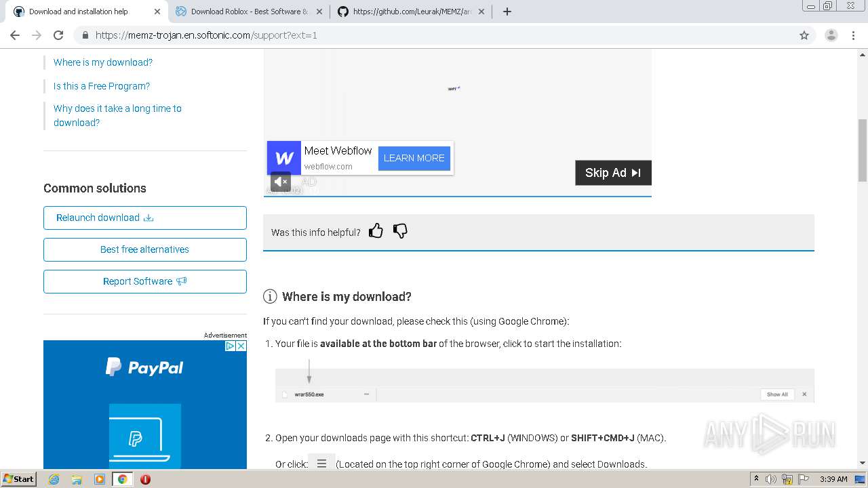Click the 'Where is my download?' heading

coord(347,297)
